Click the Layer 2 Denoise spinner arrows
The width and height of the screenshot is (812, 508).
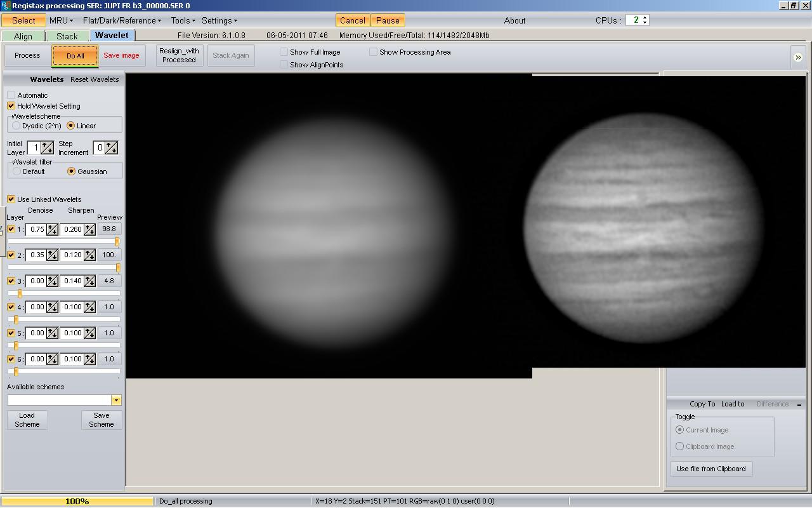coord(52,255)
